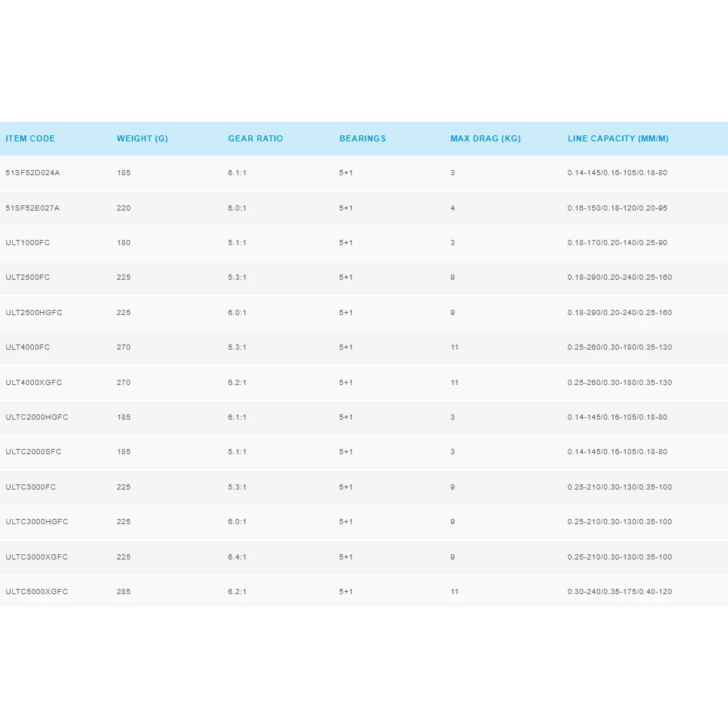Viewport: 728px width, 728px height.
Task: Click the GEAR RATIO column header
Action: tap(256, 138)
